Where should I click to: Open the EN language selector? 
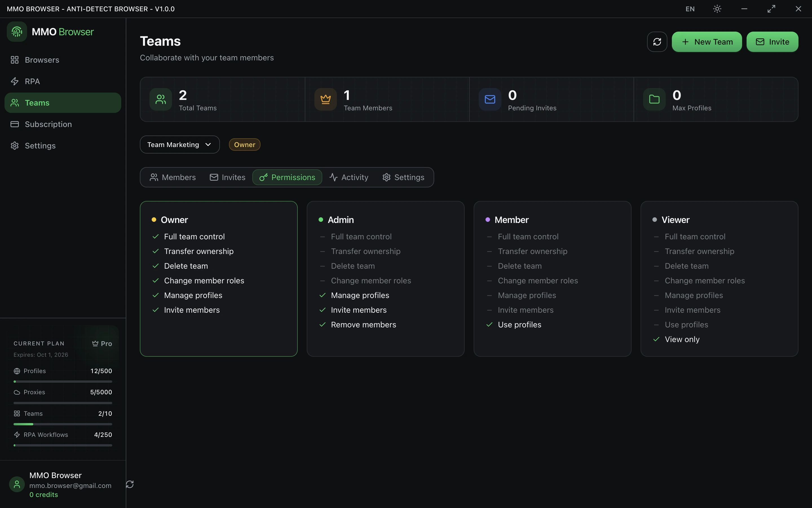pos(690,9)
